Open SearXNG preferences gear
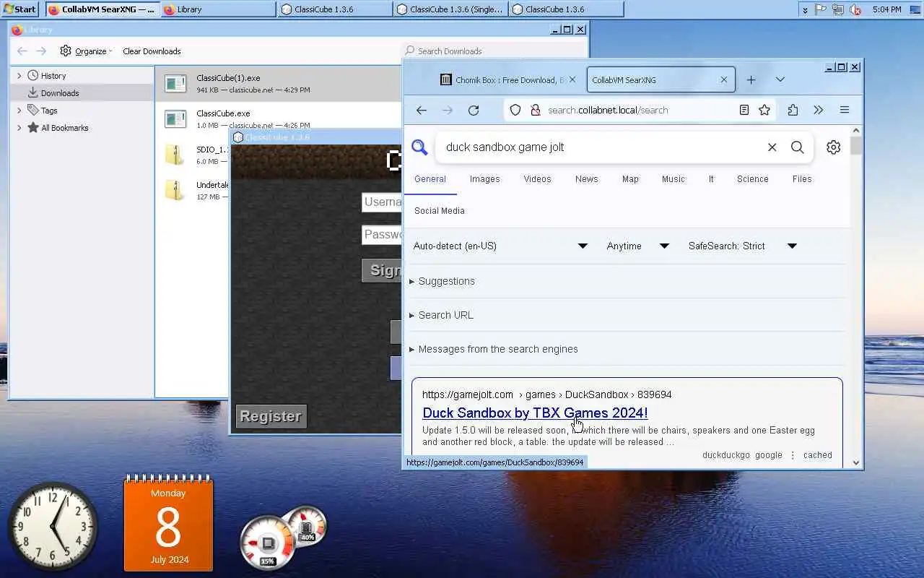Screen dimensions: 924x578 pyautogui.click(x=833, y=147)
